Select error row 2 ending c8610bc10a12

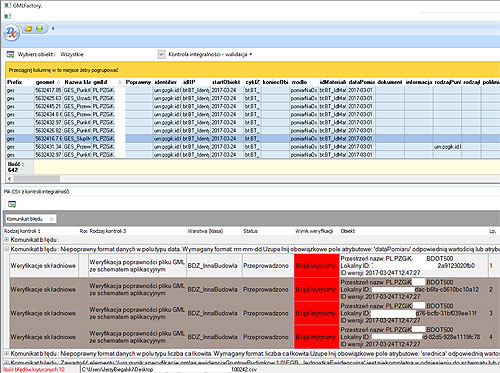click(x=254, y=289)
